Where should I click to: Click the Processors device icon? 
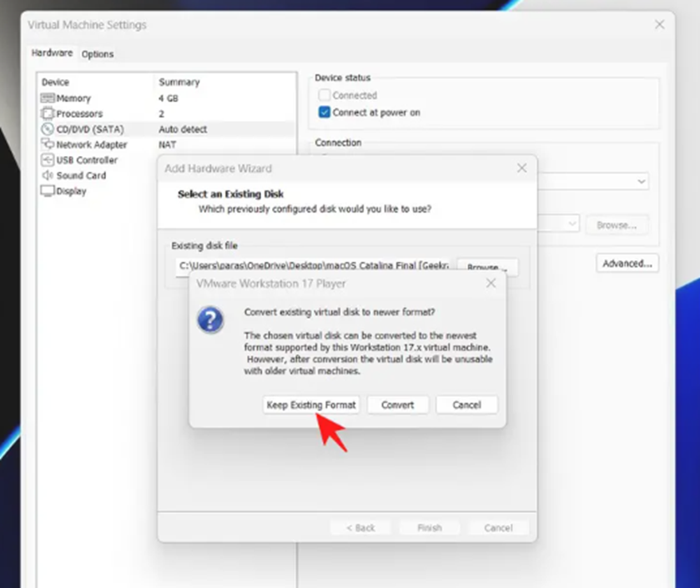[48, 113]
